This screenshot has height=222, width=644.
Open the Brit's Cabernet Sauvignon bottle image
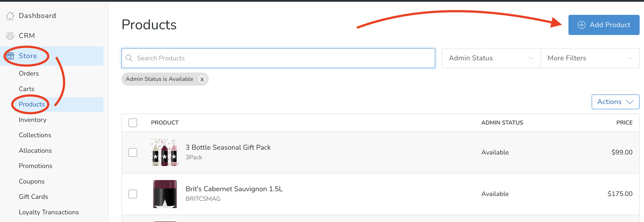(x=165, y=194)
